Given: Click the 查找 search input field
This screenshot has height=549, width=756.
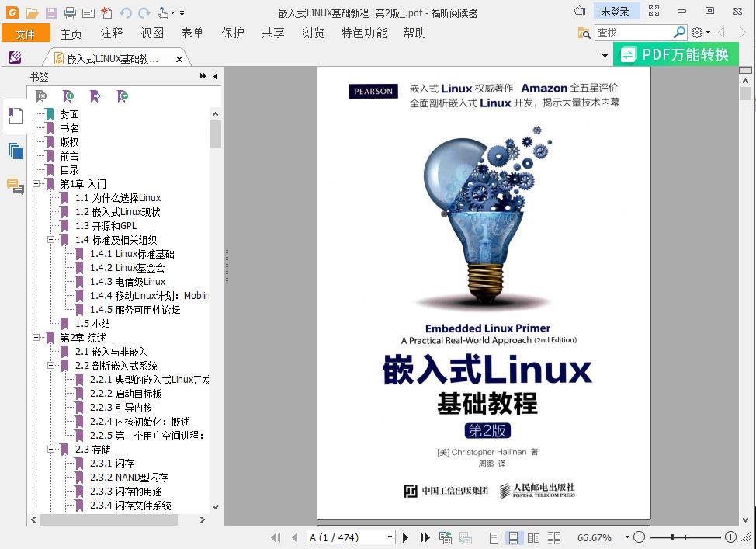Looking at the screenshot, I should [x=633, y=33].
